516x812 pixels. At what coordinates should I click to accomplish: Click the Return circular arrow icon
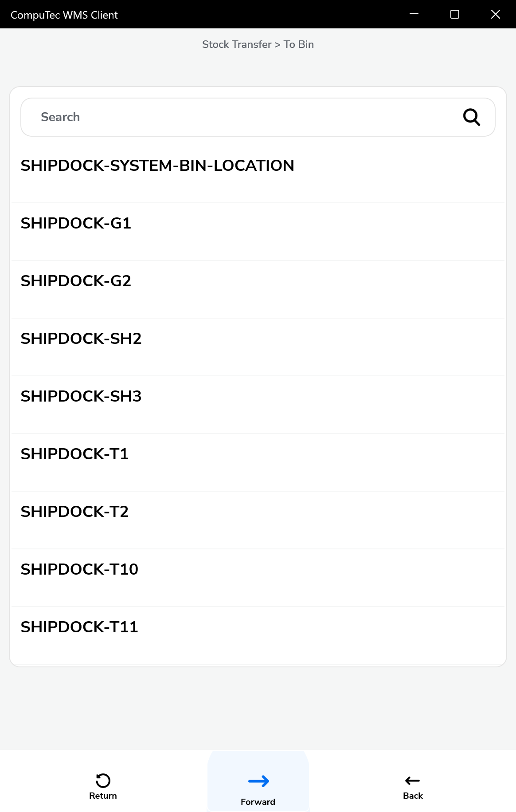(103, 780)
